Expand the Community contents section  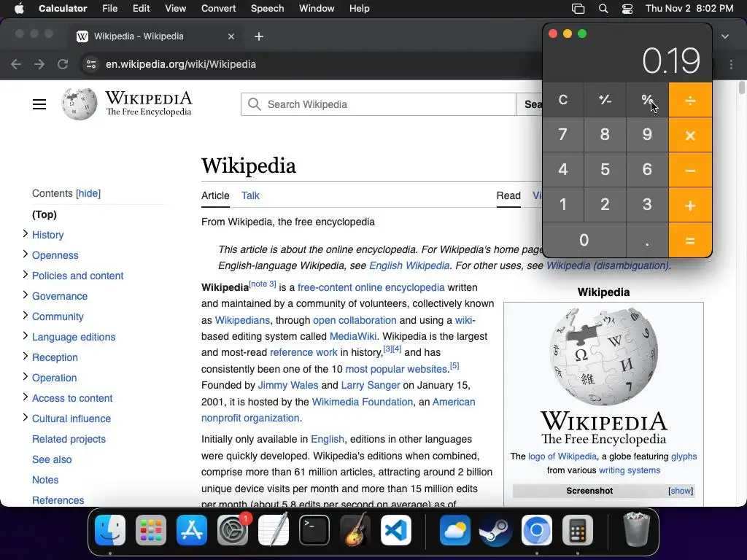tap(26, 315)
